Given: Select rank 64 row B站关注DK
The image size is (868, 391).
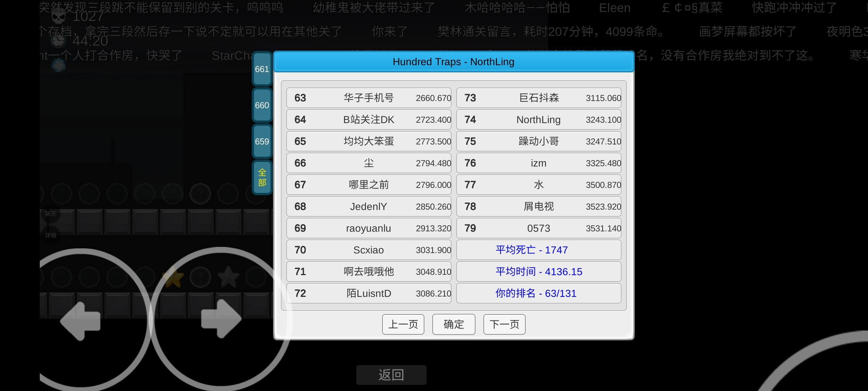Looking at the screenshot, I should 369,119.
